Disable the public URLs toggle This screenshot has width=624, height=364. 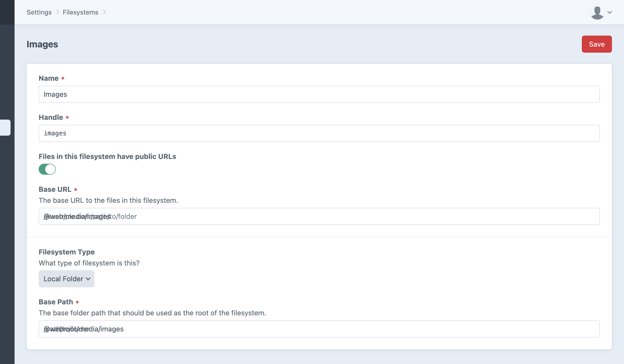coord(47,169)
